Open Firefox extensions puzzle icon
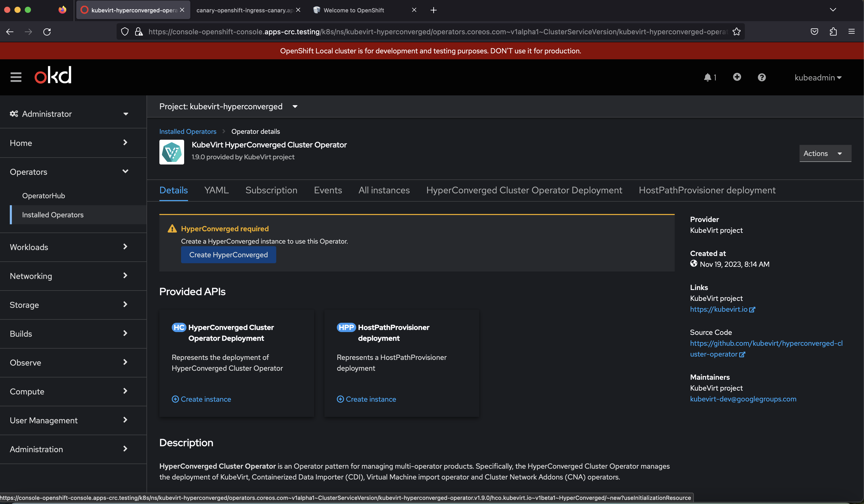This screenshot has width=864, height=504. [x=833, y=32]
